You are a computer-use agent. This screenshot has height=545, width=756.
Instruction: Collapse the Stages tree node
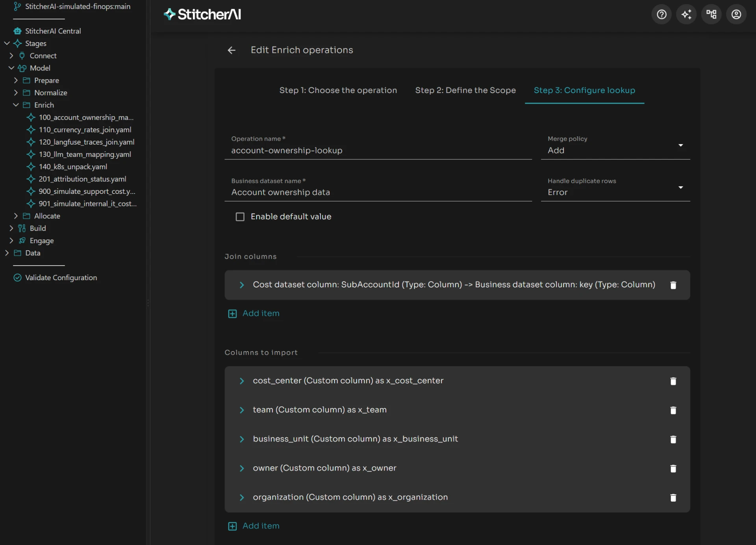click(x=7, y=43)
